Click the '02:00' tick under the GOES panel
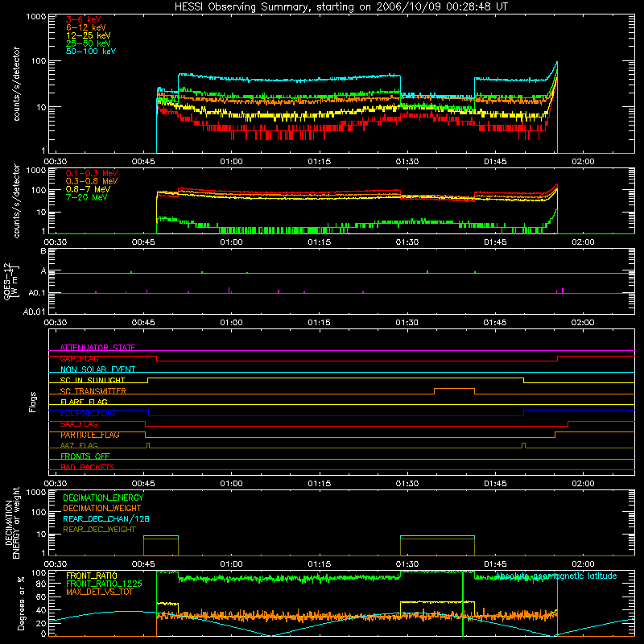 (x=582, y=323)
